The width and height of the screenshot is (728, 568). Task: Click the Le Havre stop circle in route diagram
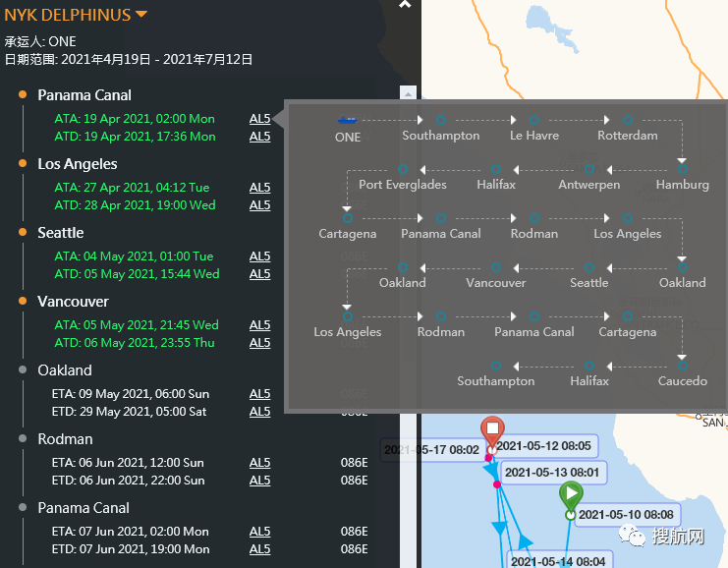(x=534, y=120)
